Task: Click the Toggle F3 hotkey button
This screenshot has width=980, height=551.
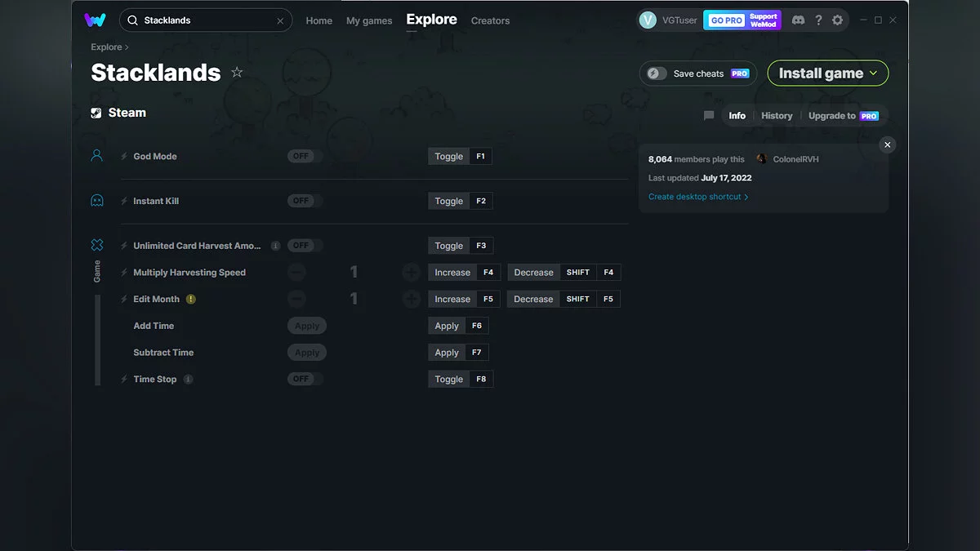Action: pos(461,246)
